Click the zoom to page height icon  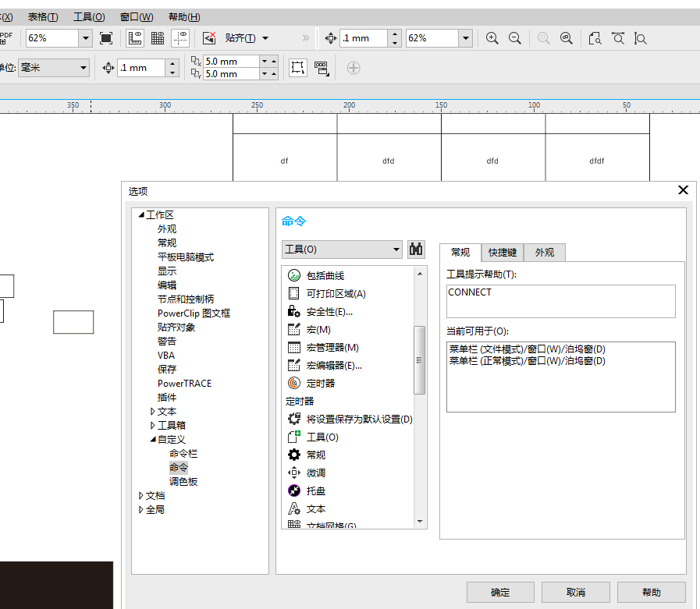click(x=640, y=38)
